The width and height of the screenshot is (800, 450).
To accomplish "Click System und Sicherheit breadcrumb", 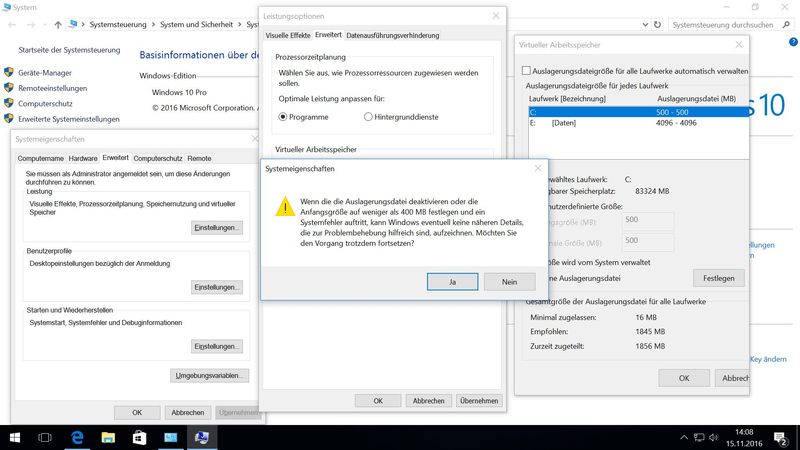I will tap(196, 24).
